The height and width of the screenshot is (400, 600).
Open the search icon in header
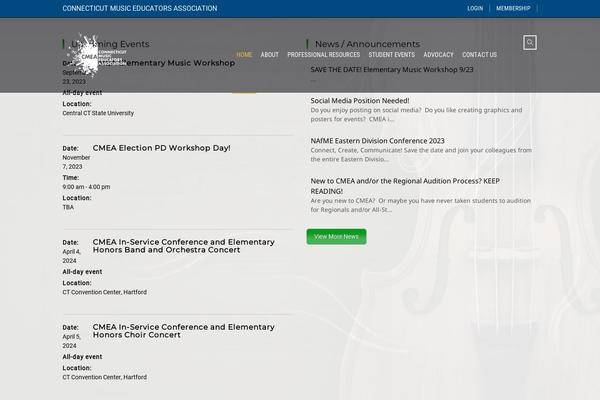click(x=530, y=42)
